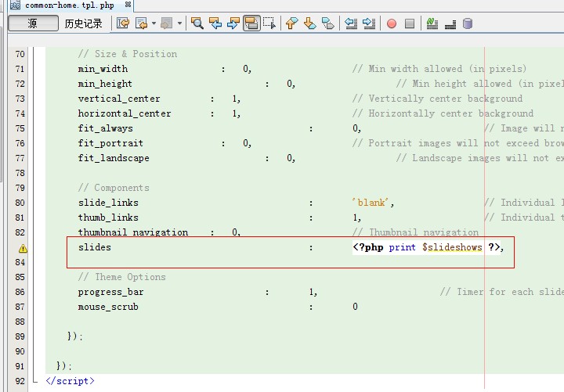This screenshot has width=564, height=392.
Task: Close the common-home.tpl.php tab
Action: coord(128,5)
